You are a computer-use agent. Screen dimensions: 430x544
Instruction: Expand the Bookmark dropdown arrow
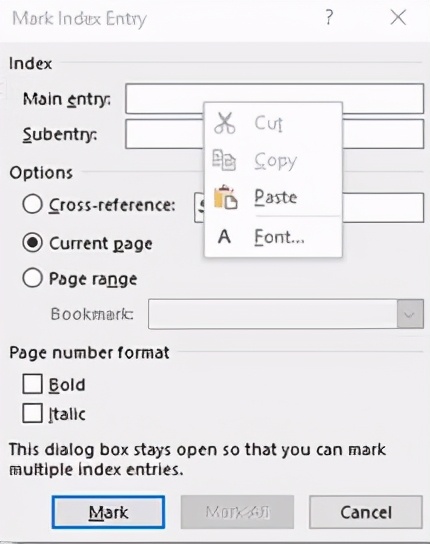tap(410, 314)
